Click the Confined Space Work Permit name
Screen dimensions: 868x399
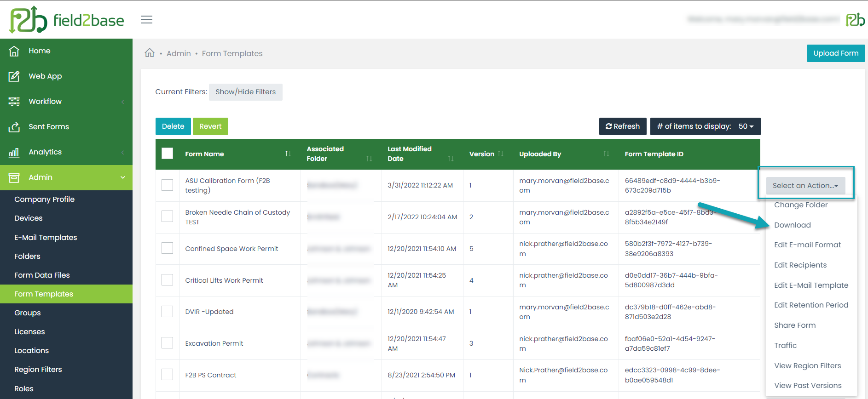[x=231, y=249]
